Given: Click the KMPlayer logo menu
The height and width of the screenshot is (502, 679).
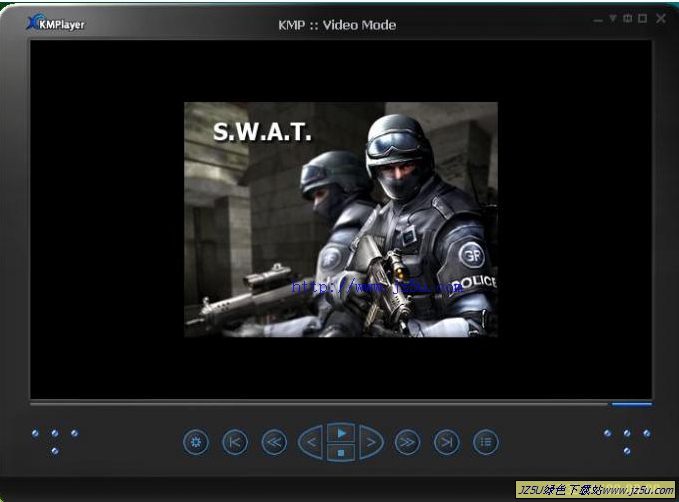Looking at the screenshot, I should [x=55, y=23].
